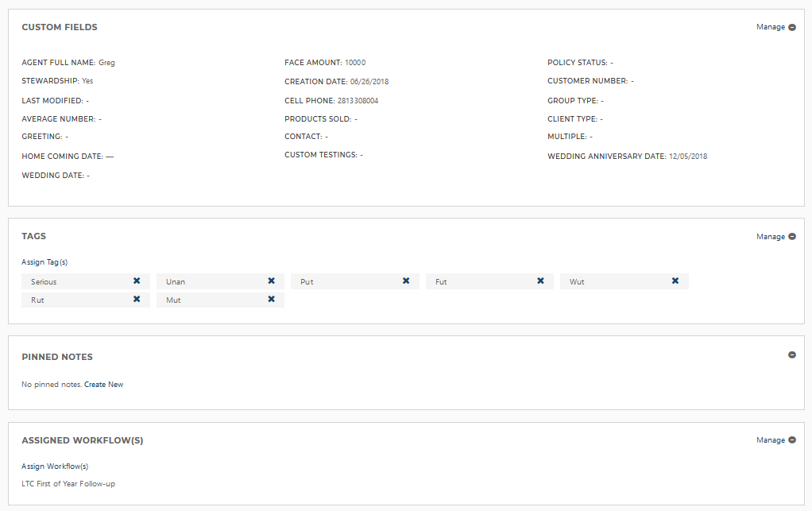Image resolution: width=812 pixels, height=511 pixels.
Task: Click the Rut tag label
Action: pyautogui.click(x=37, y=300)
